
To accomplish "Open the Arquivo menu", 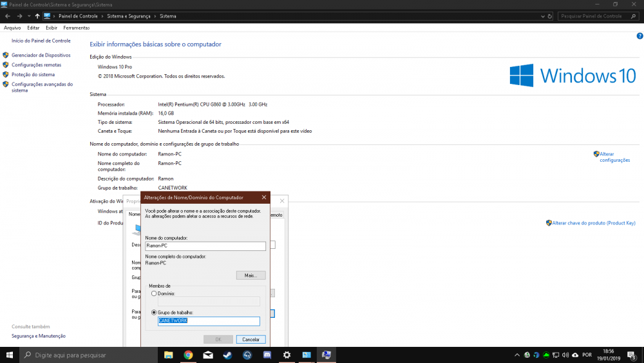I will pos(12,28).
